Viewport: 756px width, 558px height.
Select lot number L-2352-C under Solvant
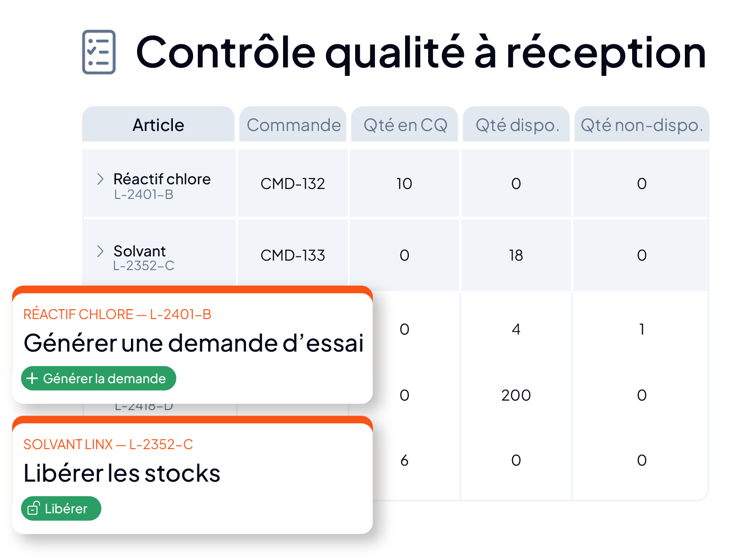pyautogui.click(x=144, y=266)
